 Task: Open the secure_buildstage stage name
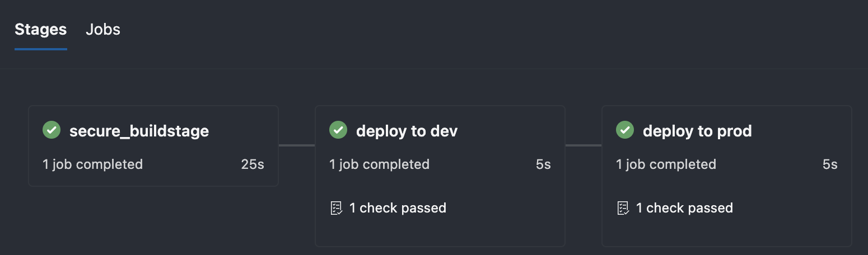click(139, 131)
